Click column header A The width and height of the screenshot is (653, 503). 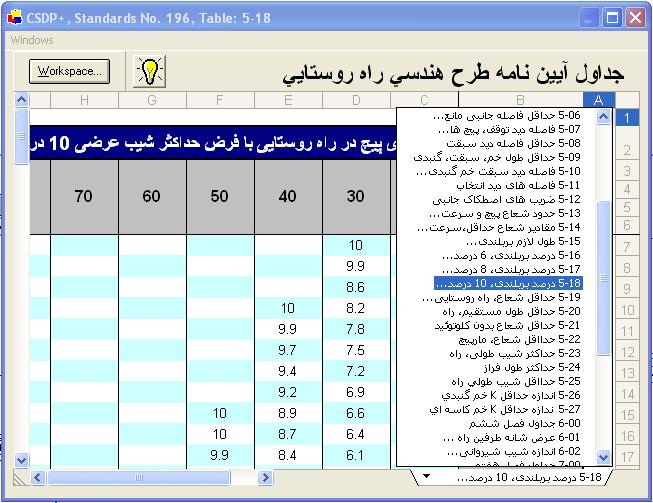[x=598, y=99]
